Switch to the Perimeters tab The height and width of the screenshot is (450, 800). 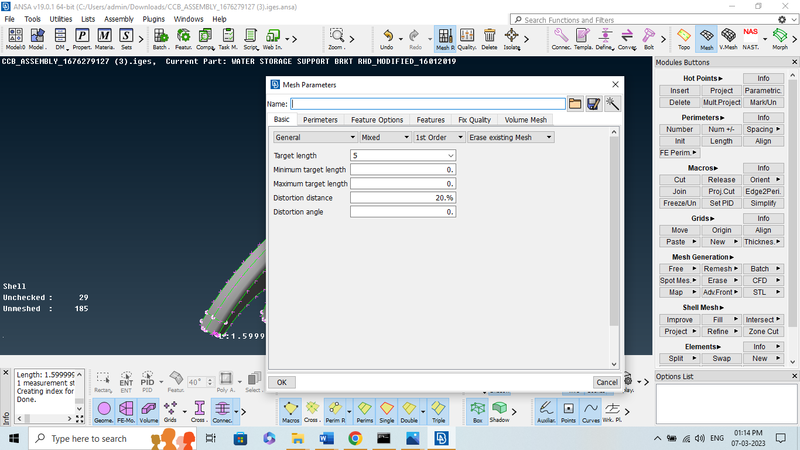[x=320, y=120]
